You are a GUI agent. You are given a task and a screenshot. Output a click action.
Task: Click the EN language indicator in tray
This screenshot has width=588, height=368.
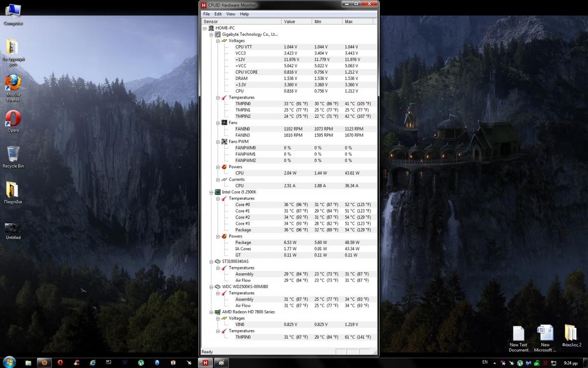click(485, 363)
